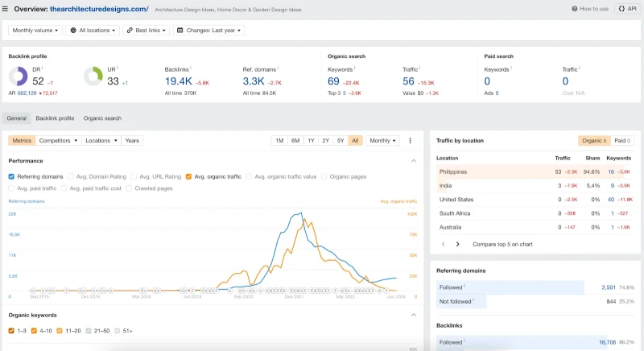This screenshot has width=644, height=351.
Task: Click thearchitecturedesigns.com domain link
Action: pyautogui.click(x=99, y=9)
